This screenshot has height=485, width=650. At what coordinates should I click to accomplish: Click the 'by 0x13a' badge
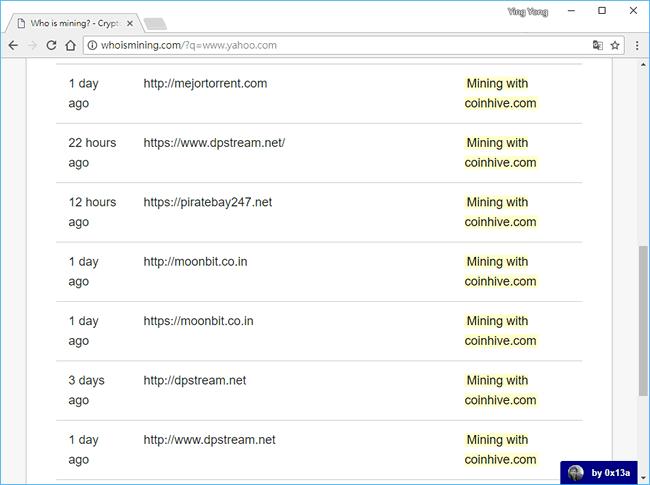[598, 472]
